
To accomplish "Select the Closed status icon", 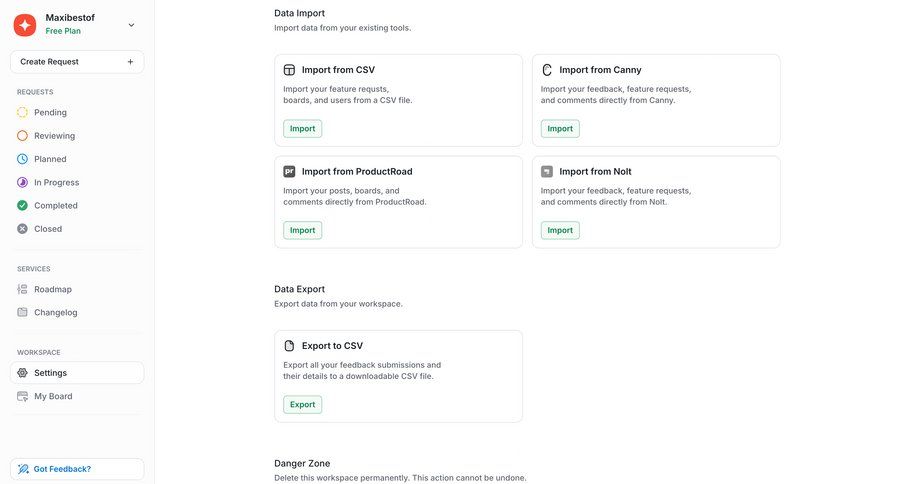I will [23, 229].
